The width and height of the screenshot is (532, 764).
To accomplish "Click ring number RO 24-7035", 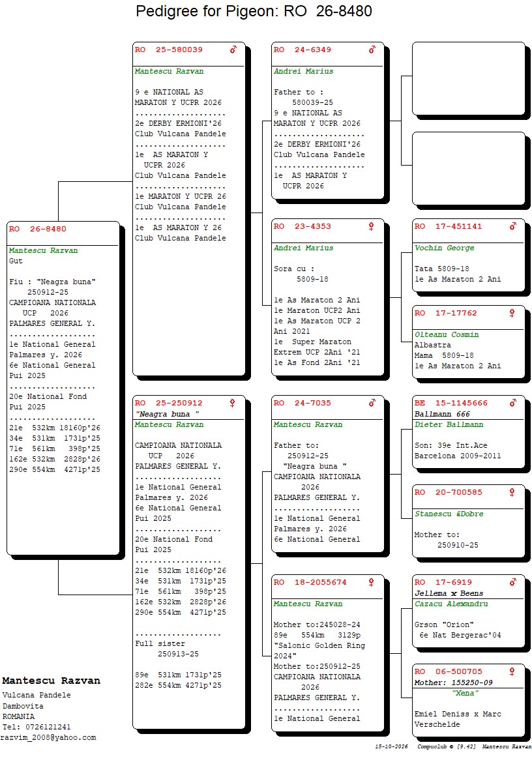I will 302,404.
